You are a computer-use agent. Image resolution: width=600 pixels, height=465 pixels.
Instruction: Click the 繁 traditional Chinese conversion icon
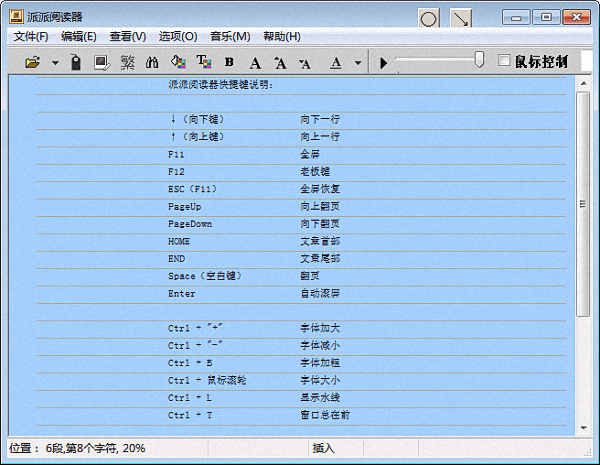(x=127, y=62)
